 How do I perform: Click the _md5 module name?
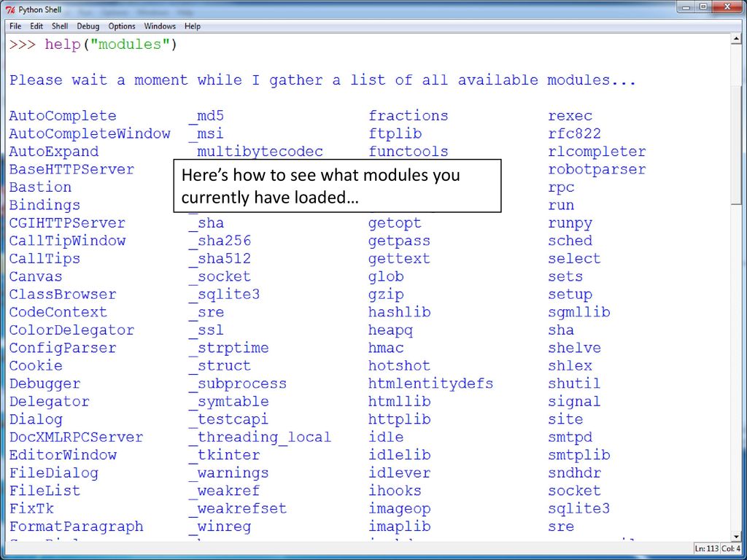(206, 116)
